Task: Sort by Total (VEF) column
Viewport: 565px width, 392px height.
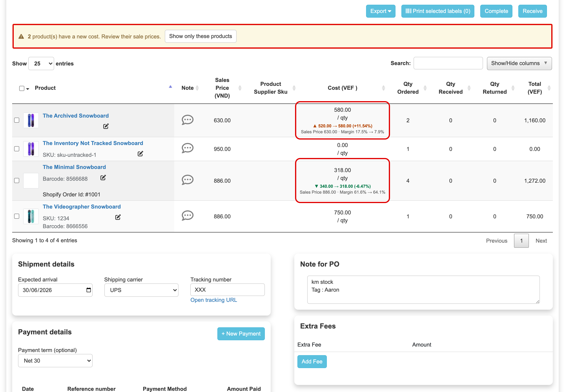Action: pos(549,88)
